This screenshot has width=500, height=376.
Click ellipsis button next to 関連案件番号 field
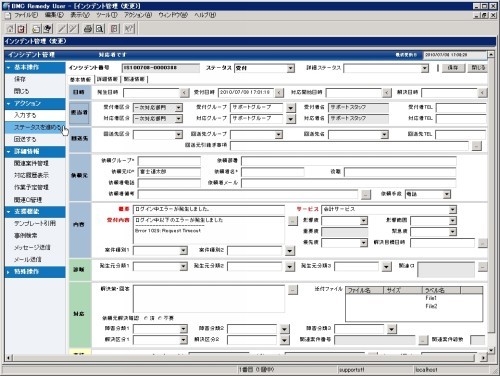423,340
